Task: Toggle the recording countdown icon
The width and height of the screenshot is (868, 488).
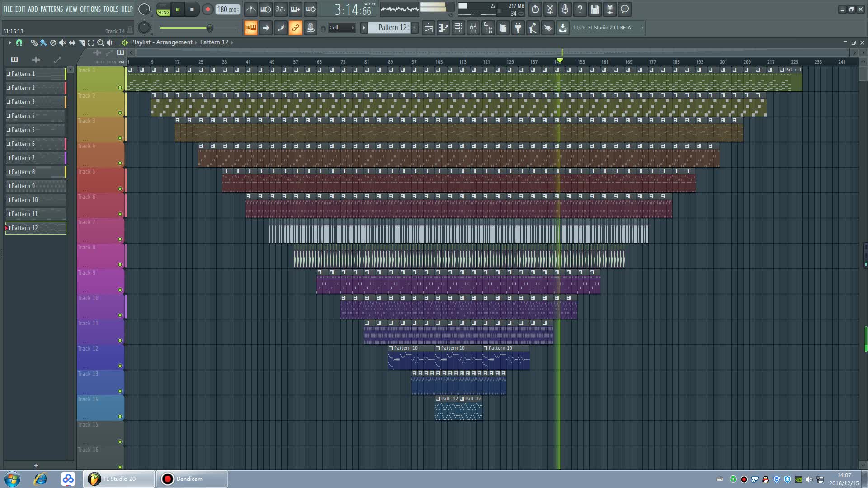Action: 281,9
